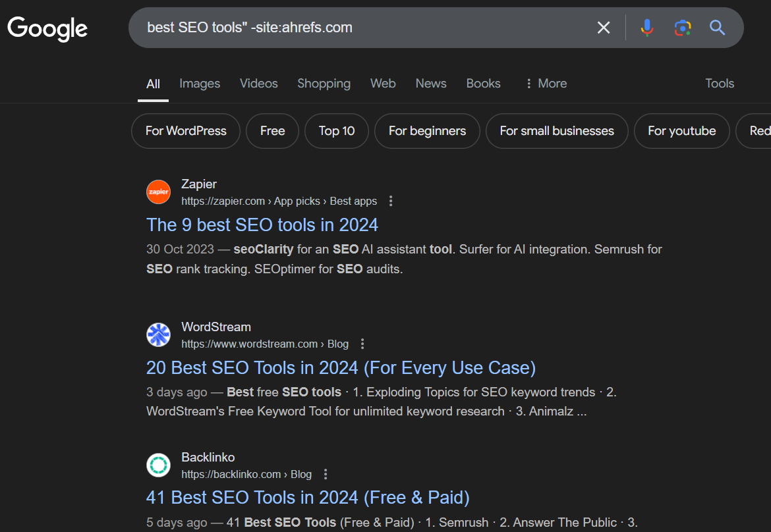Start voice search with microphone icon
This screenshot has height=532, width=771.
(647, 28)
